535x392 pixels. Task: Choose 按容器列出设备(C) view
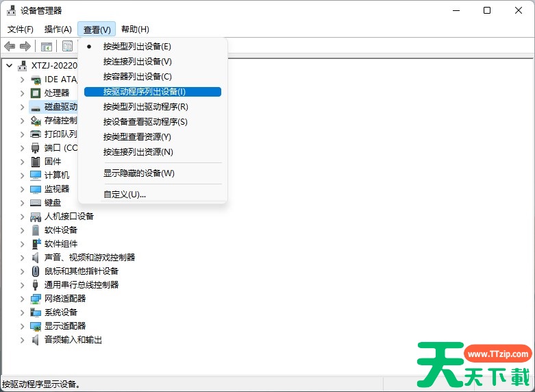tap(153, 77)
